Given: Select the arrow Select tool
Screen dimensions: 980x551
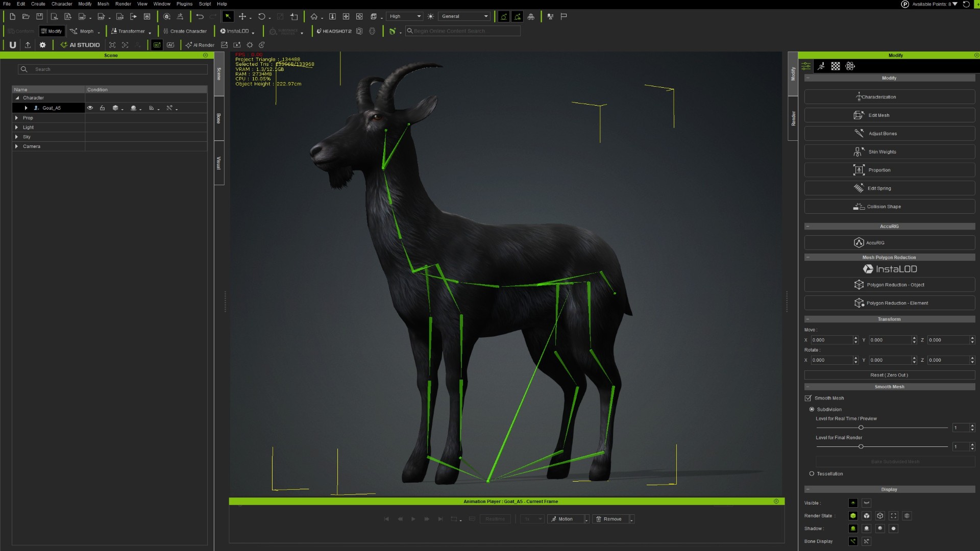Looking at the screenshot, I should pyautogui.click(x=228, y=16).
